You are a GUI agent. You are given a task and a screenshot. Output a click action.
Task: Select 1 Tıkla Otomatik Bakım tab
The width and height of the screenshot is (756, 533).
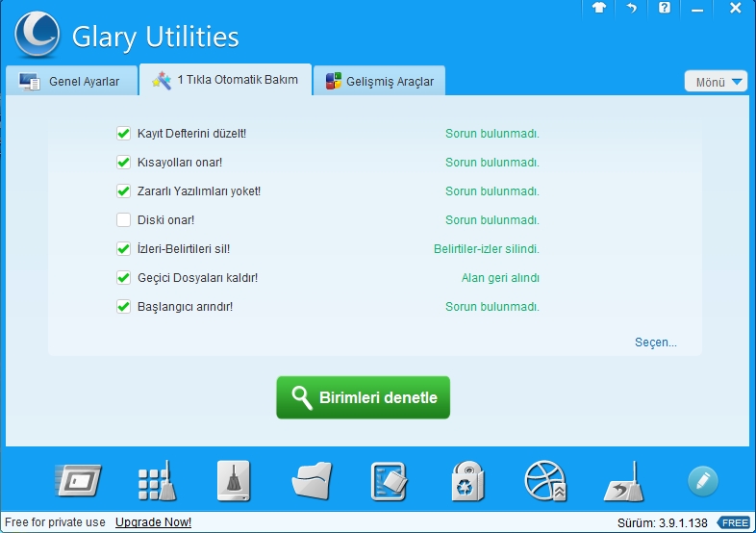tap(226, 80)
